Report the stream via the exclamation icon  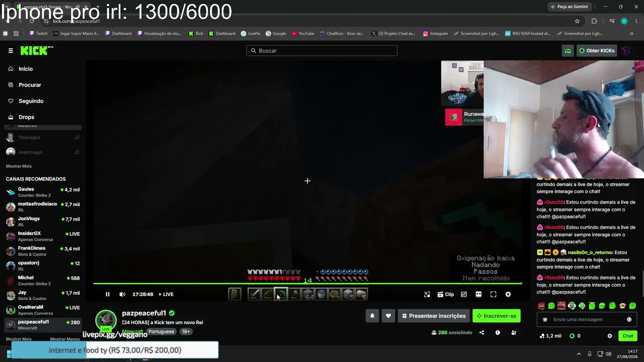[498, 332]
